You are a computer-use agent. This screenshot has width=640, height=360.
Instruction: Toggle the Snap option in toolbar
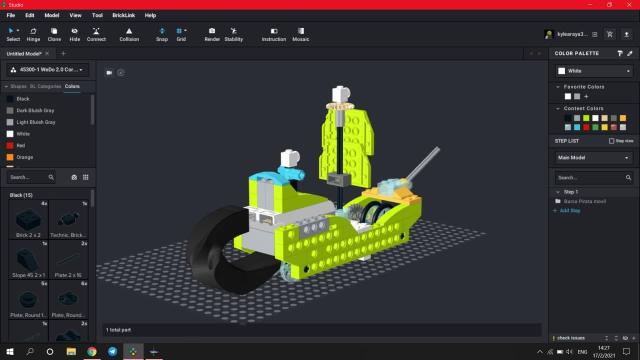pyautogui.click(x=162, y=35)
